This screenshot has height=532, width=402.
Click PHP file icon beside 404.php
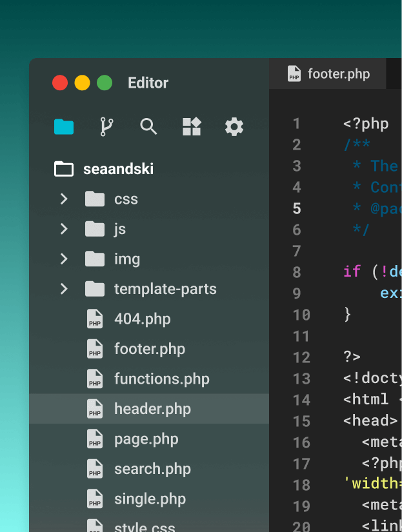[95, 319]
